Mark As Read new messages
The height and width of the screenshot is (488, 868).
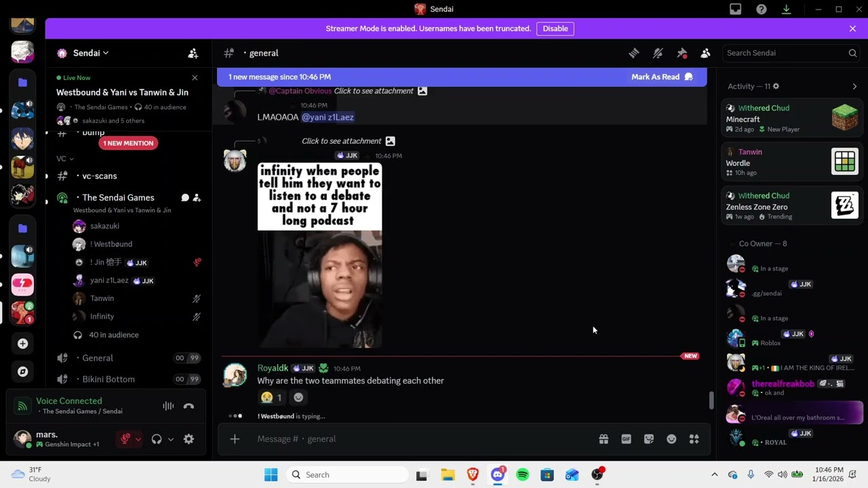coord(662,77)
